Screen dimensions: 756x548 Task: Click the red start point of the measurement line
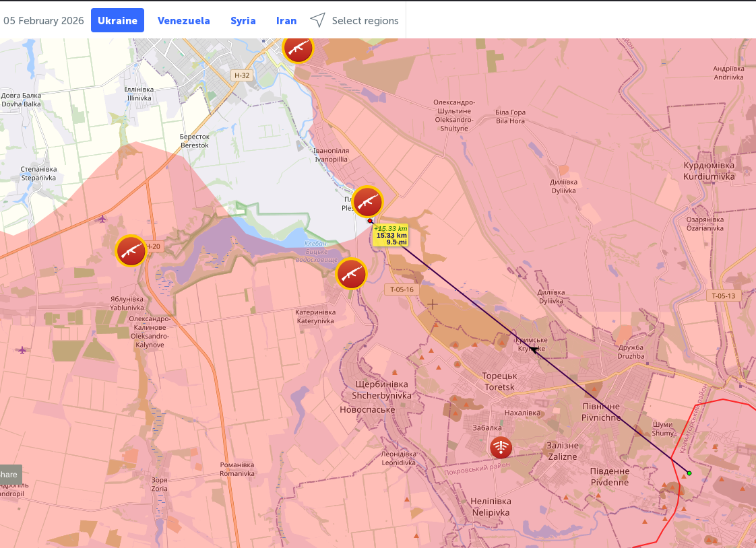point(370,221)
